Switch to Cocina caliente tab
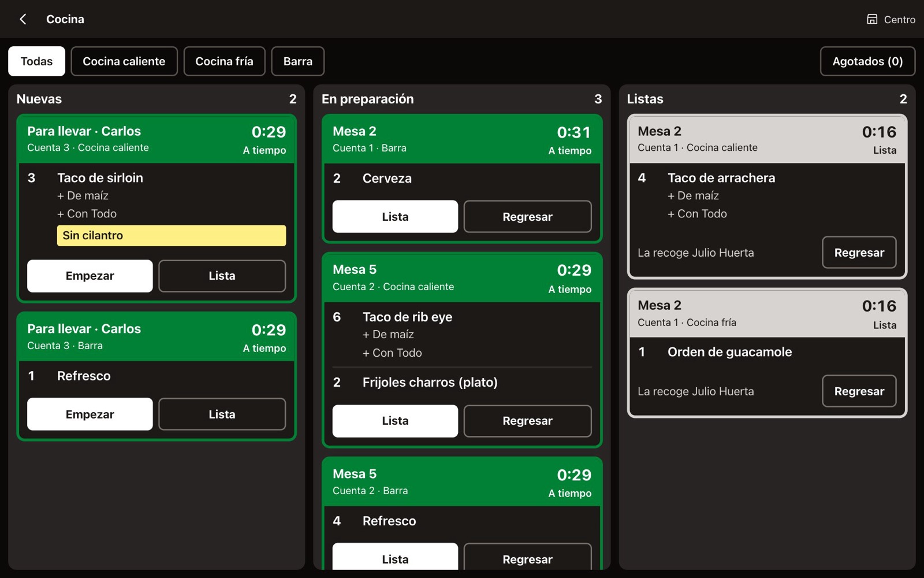924x578 pixels. (124, 61)
